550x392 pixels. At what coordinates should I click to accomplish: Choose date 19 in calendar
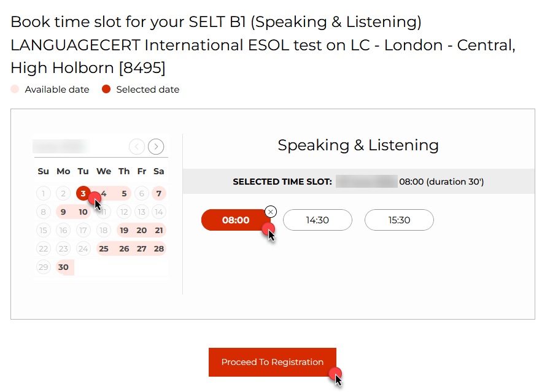[x=124, y=231]
